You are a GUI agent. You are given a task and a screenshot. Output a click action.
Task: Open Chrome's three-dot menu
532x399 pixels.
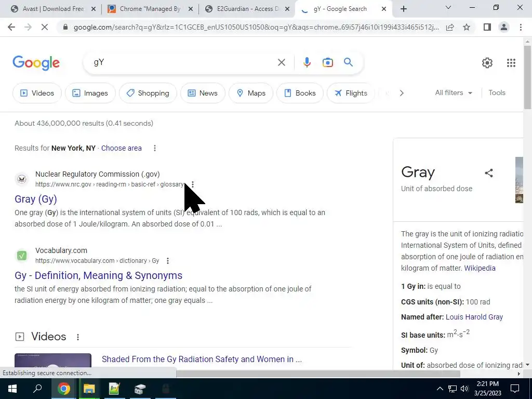tap(521, 27)
